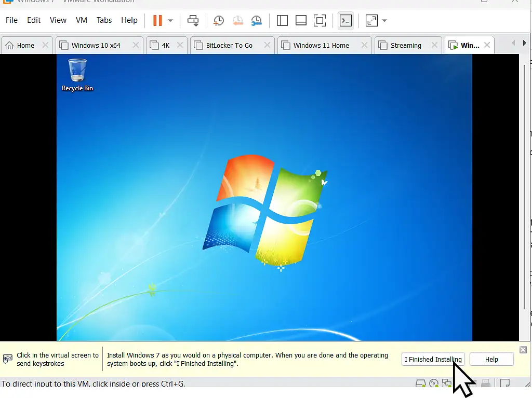Toggle the thumbnail bar

click(x=301, y=20)
